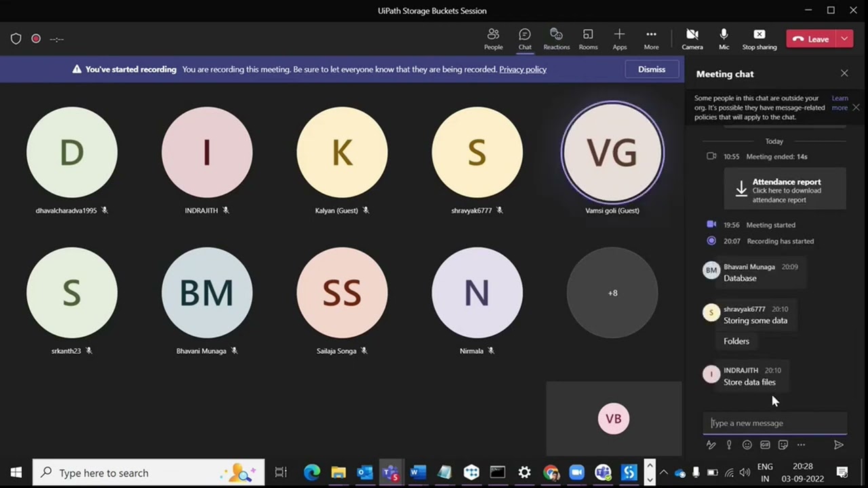Image resolution: width=868 pixels, height=488 pixels.
Task: Open Microsoft Word from taskbar
Action: pos(418,472)
